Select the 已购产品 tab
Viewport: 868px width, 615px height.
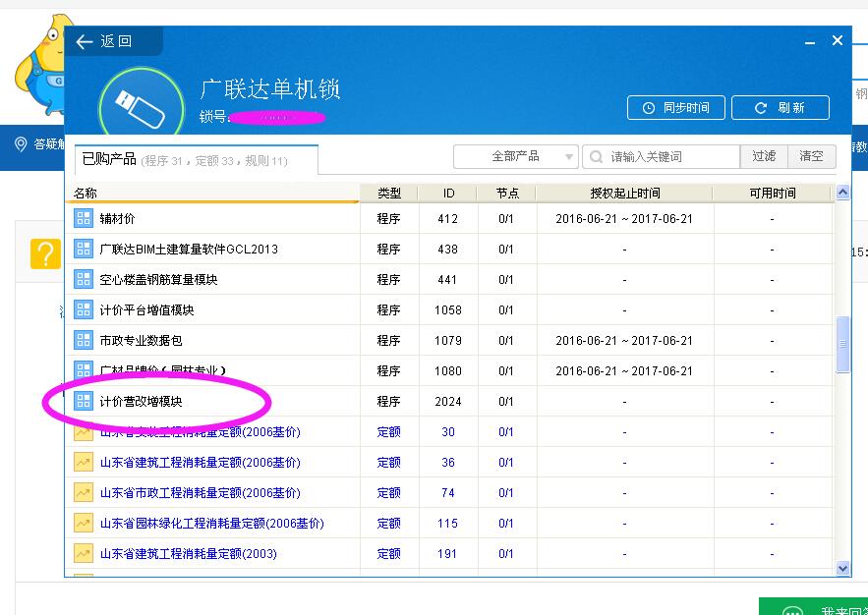coord(197,160)
